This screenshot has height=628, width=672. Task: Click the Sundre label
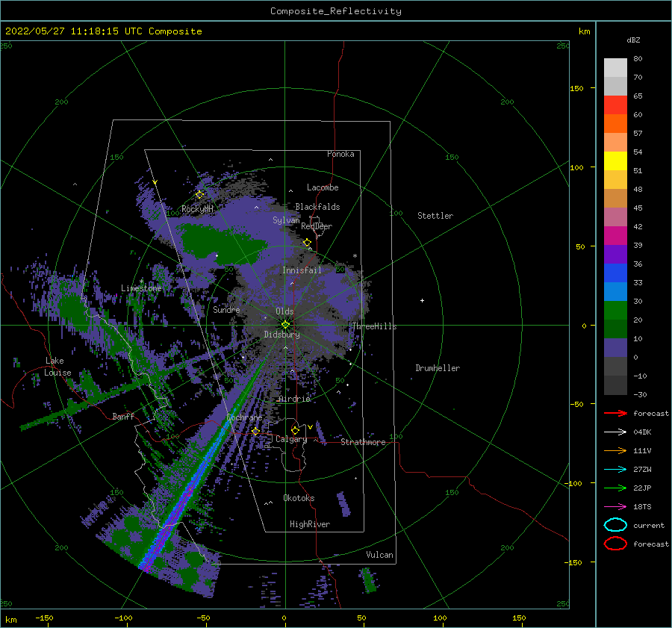(x=226, y=309)
